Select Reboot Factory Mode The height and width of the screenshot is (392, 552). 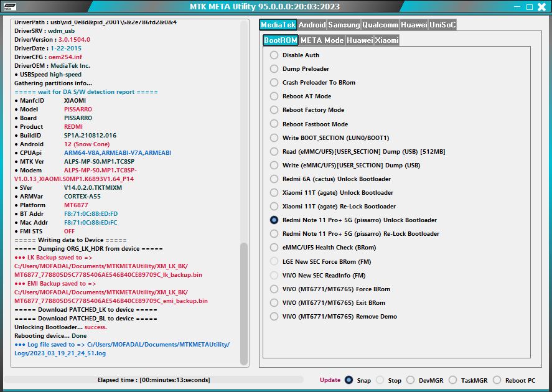307,110
